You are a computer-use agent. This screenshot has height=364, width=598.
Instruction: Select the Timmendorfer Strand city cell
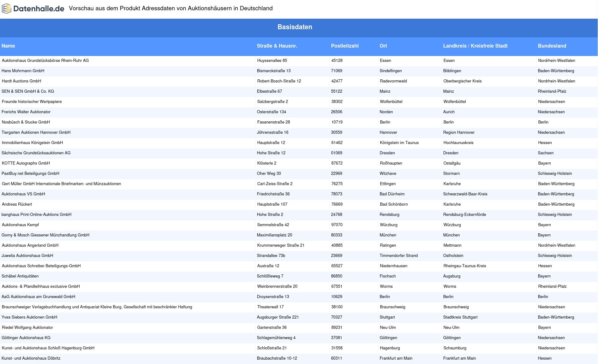(398, 256)
